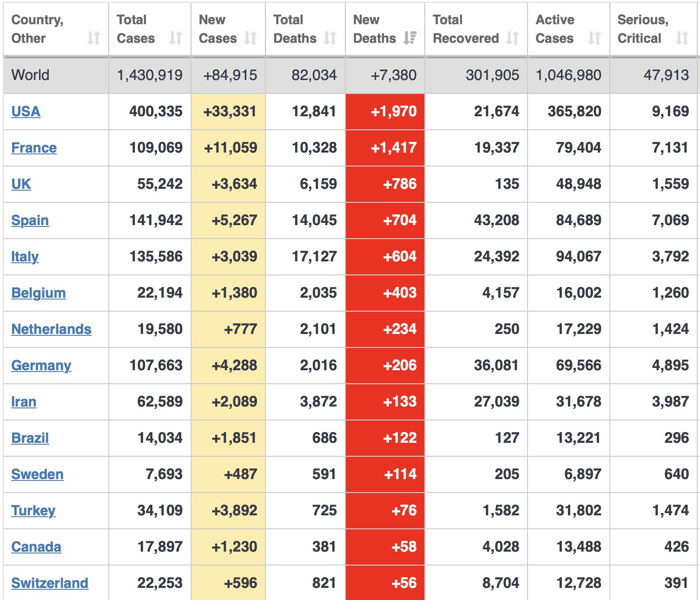Image resolution: width=700 pixels, height=600 pixels.
Task: Open the Switzerland country link
Action: (50, 583)
